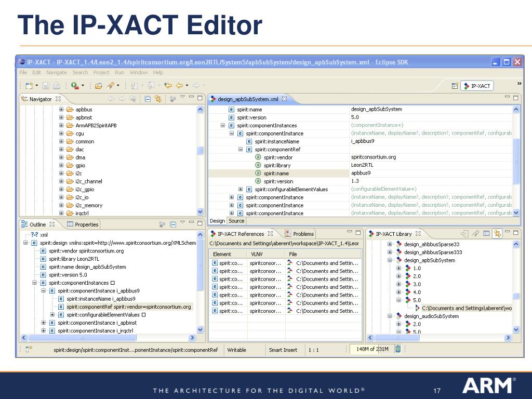Open the External Tools dropdown arrow
The height and width of the screenshot is (399, 532).
click(83, 86)
